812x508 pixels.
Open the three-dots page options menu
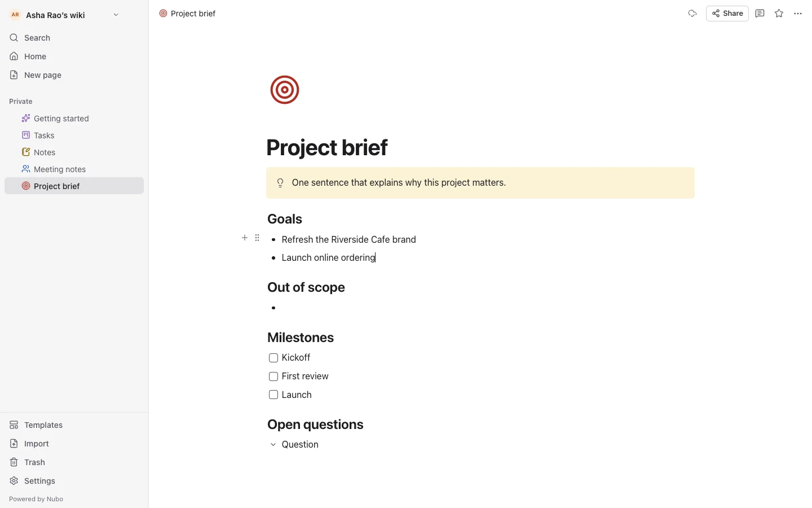(x=798, y=14)
